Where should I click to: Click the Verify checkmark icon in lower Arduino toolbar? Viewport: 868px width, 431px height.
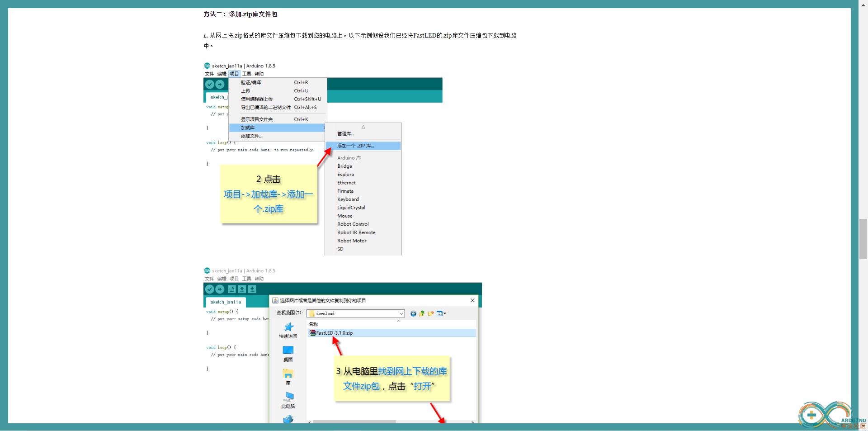click(x=209, y=289)
